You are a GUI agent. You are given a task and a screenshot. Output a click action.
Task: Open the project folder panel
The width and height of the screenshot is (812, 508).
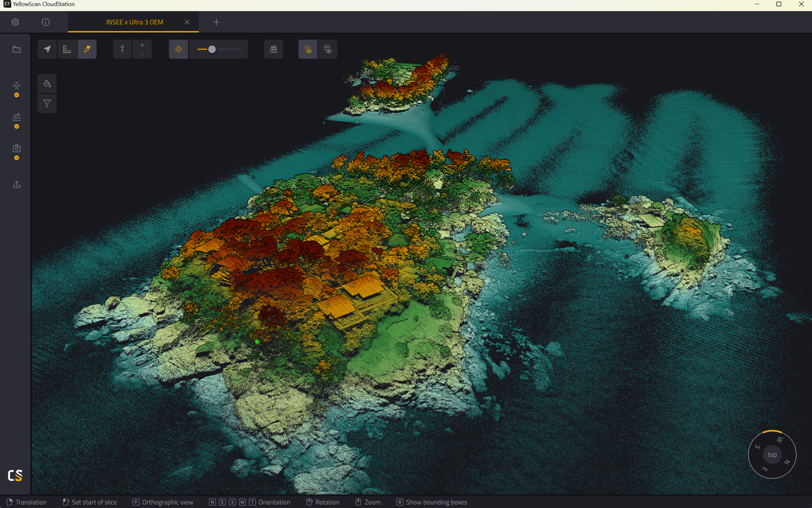(17, 49)
